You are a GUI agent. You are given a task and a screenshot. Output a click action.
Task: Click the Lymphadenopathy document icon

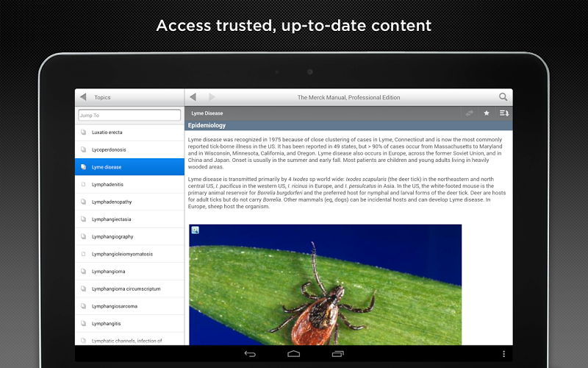[83, 201]
